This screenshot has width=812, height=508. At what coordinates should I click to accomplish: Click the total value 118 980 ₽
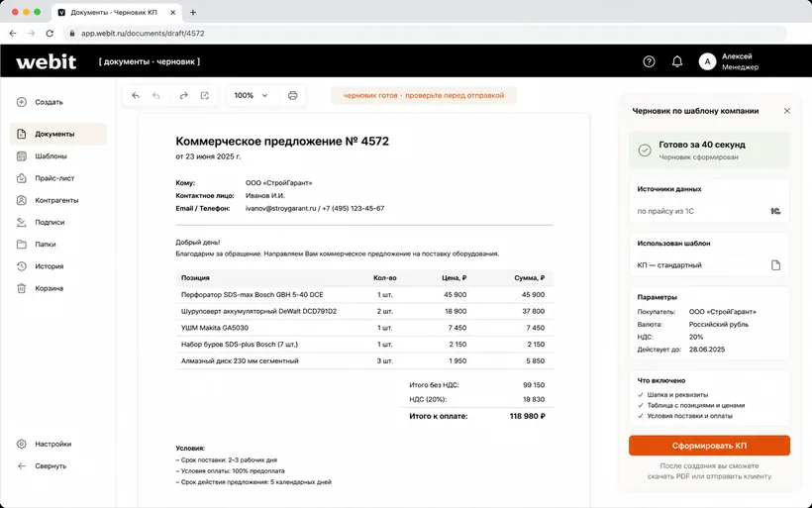[x=527, y=416]
